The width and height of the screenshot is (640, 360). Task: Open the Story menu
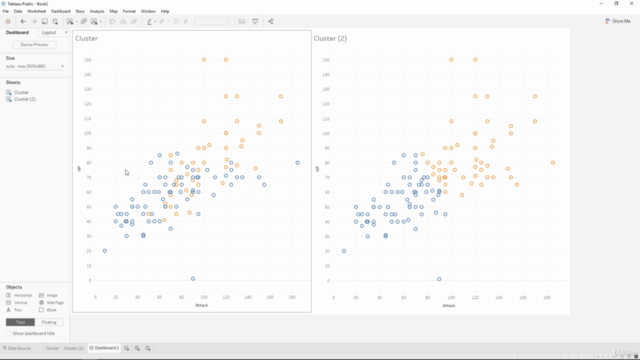tap(80, 11)
